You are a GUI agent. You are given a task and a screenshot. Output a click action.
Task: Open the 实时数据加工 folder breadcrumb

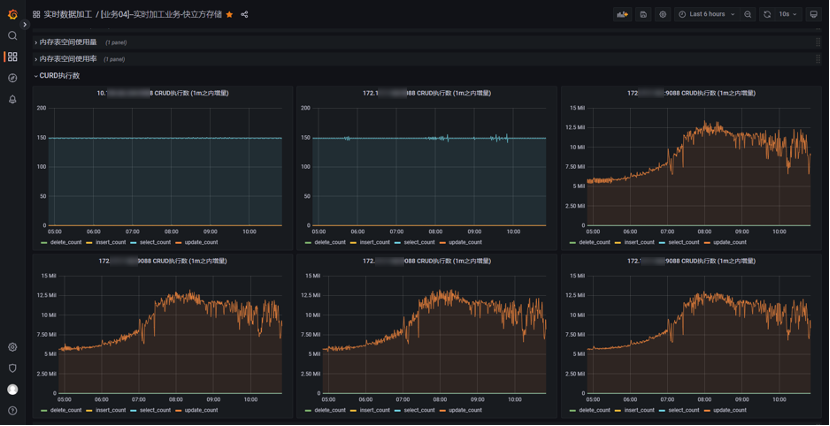(67, 15)
